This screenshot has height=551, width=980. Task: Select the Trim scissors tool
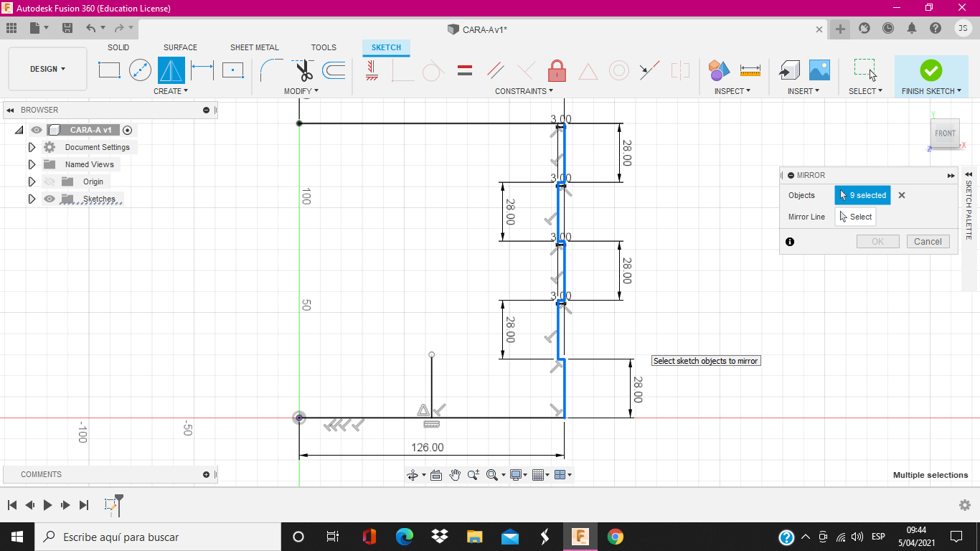303,70
